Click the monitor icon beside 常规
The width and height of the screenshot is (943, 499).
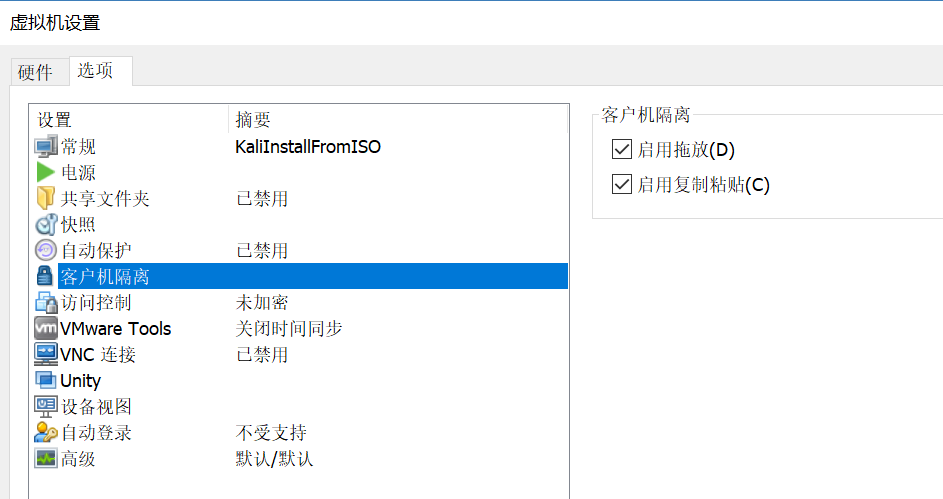46,147
